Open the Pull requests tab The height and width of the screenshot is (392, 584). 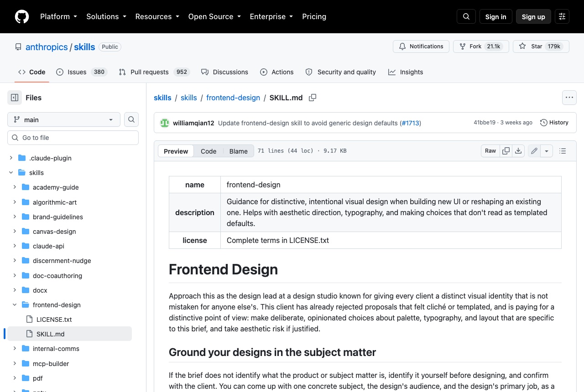[x=154, y=72]
